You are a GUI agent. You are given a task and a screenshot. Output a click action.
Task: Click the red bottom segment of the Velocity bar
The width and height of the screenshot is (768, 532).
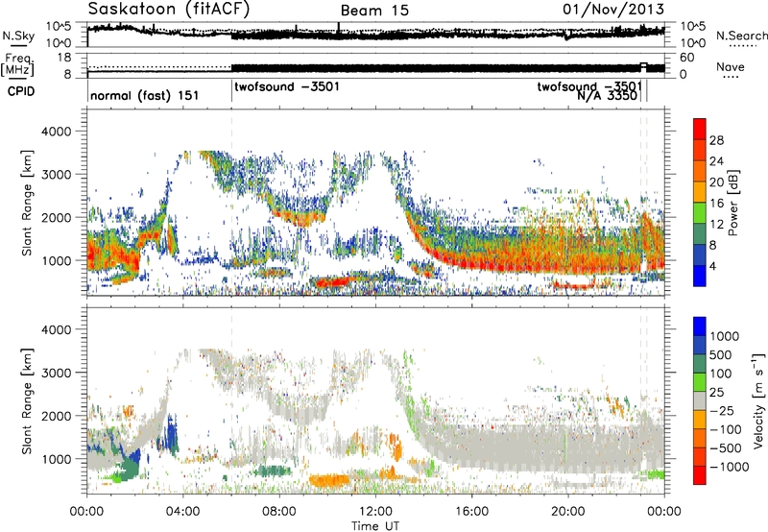point(700,475)
